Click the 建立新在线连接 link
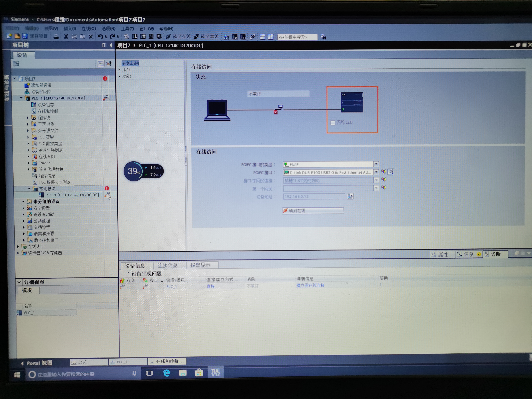Screen dimensions: 532x399 pyautogui.click(x=310, y=286)
